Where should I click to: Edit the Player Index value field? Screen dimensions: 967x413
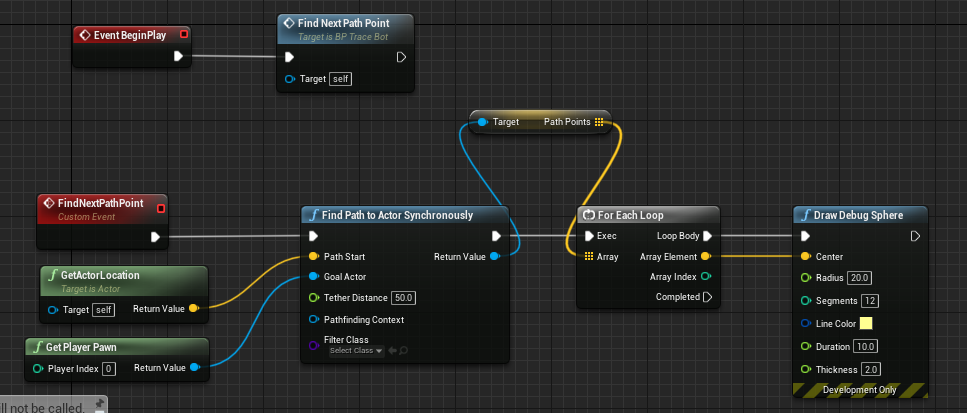click(109, 369)
